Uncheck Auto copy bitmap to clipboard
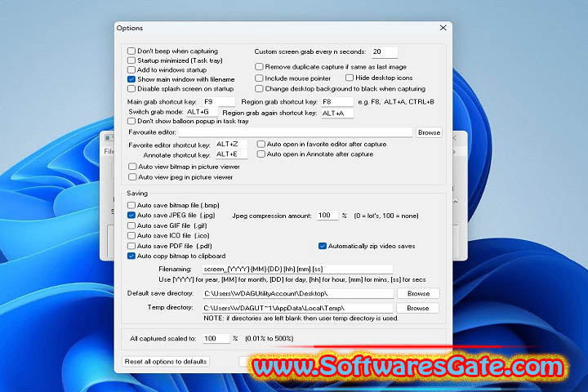The height and width of the screenshot is (392, 588). click(131, 256)
